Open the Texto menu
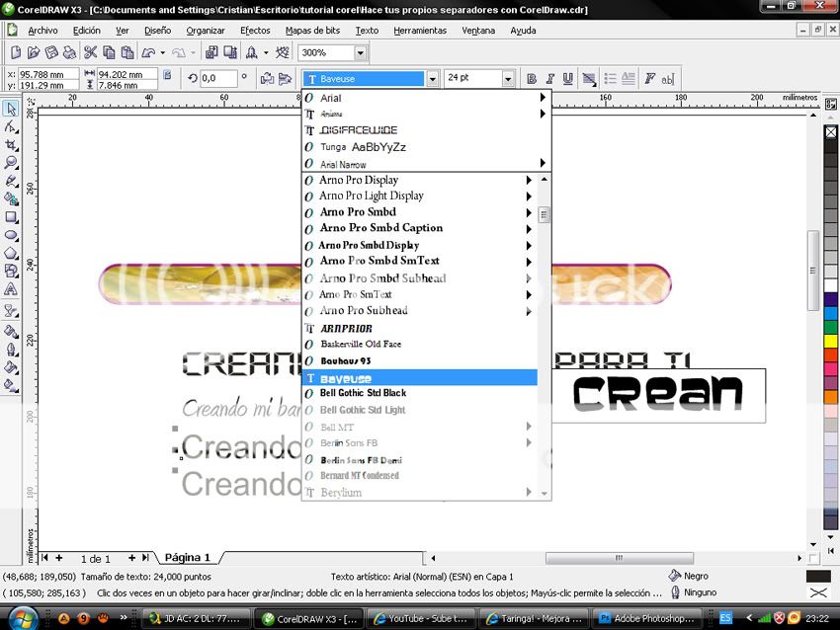This screenshot has width=840, height=630. coord(367,31)
